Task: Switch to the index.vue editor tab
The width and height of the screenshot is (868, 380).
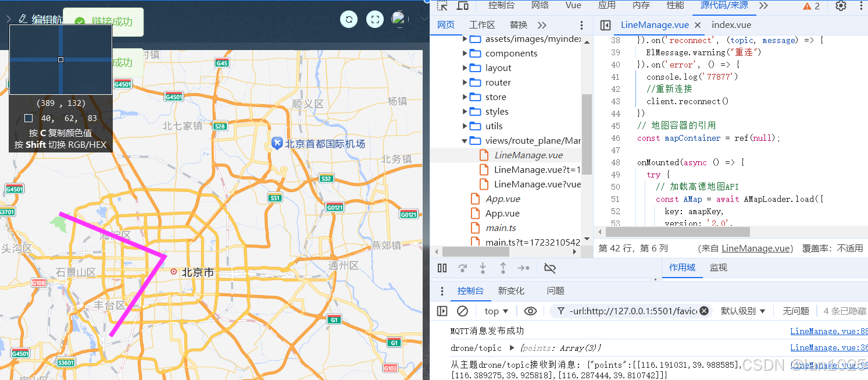Action: tap(731, 25)
